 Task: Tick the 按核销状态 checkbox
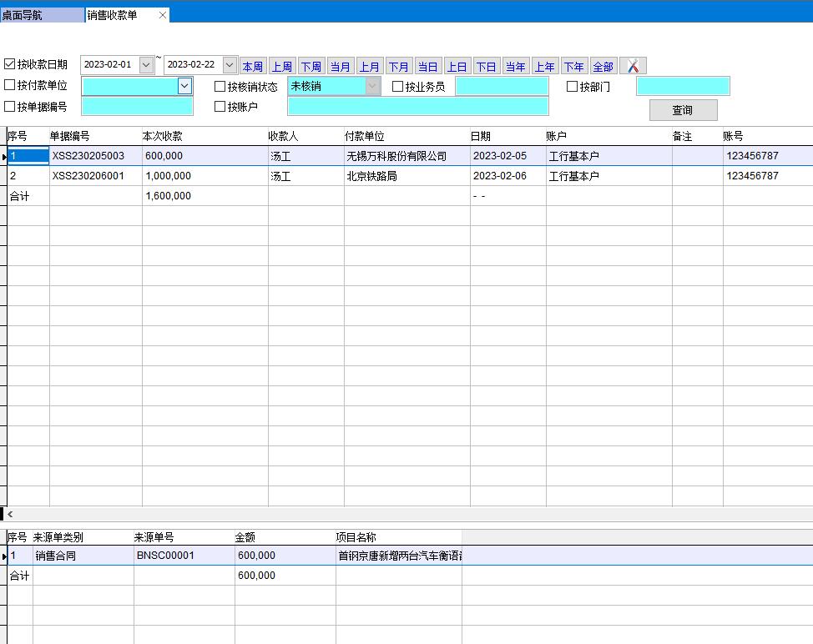(220, 86)
